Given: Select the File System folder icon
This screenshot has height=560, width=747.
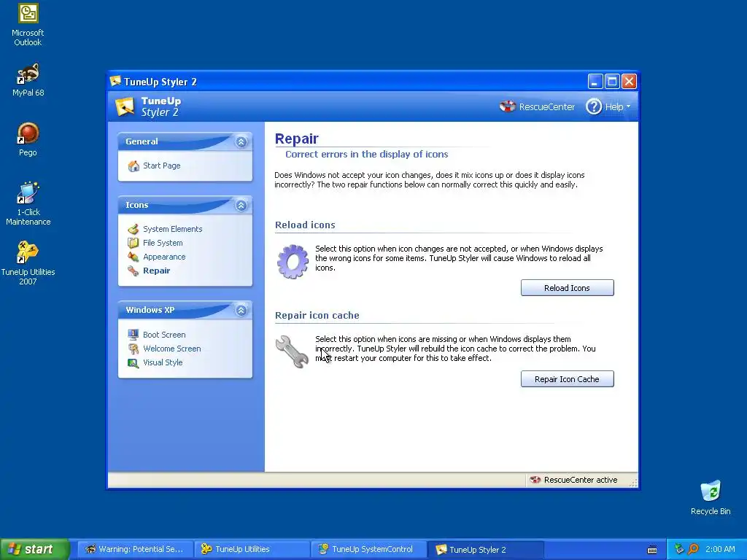Looking at the screenshot, I should (133, 243).
